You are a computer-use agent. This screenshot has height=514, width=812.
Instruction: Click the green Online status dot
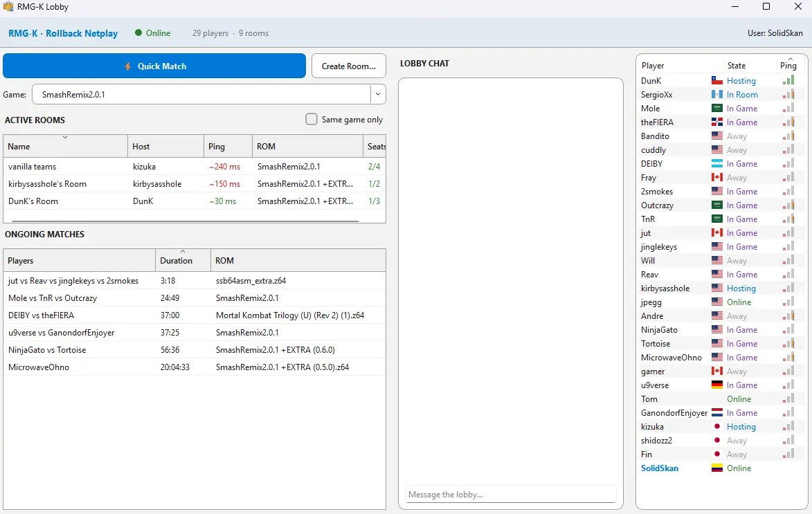138,33
